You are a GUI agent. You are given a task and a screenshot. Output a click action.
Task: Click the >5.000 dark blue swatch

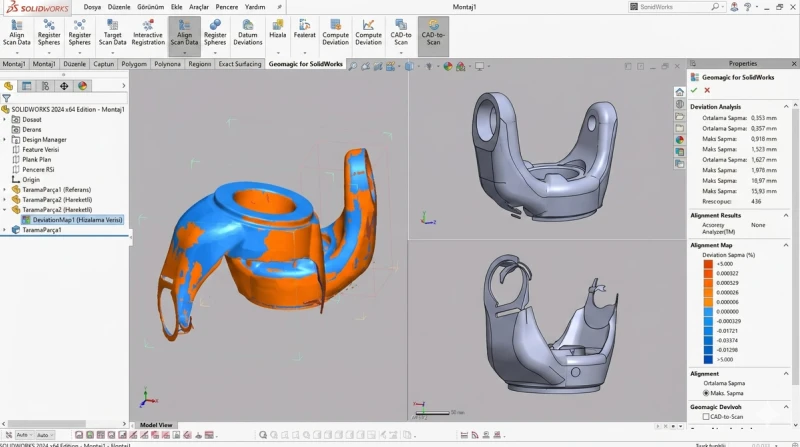pyautogui.click(x=708, y=359)
